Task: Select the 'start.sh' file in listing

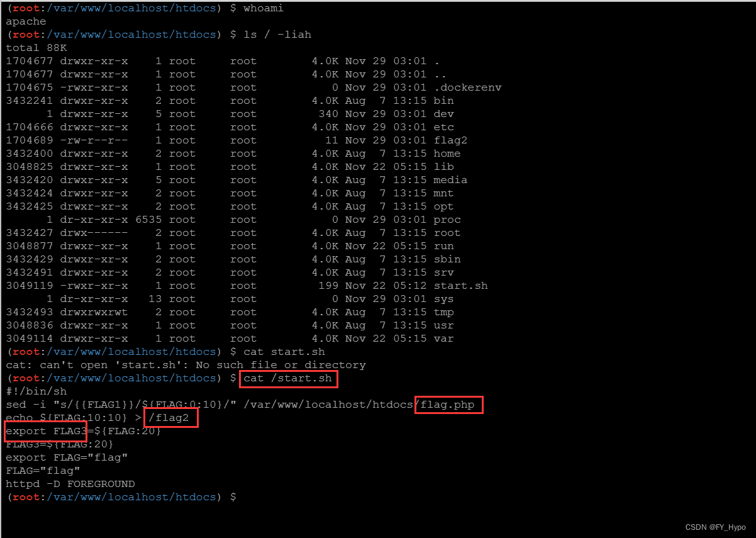Action: click(460, 286)
